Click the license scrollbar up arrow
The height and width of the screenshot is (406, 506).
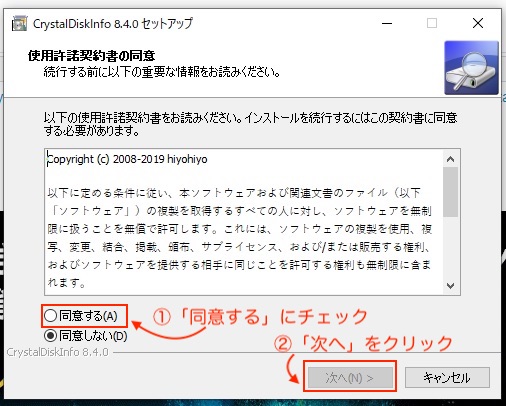point(450,159)
